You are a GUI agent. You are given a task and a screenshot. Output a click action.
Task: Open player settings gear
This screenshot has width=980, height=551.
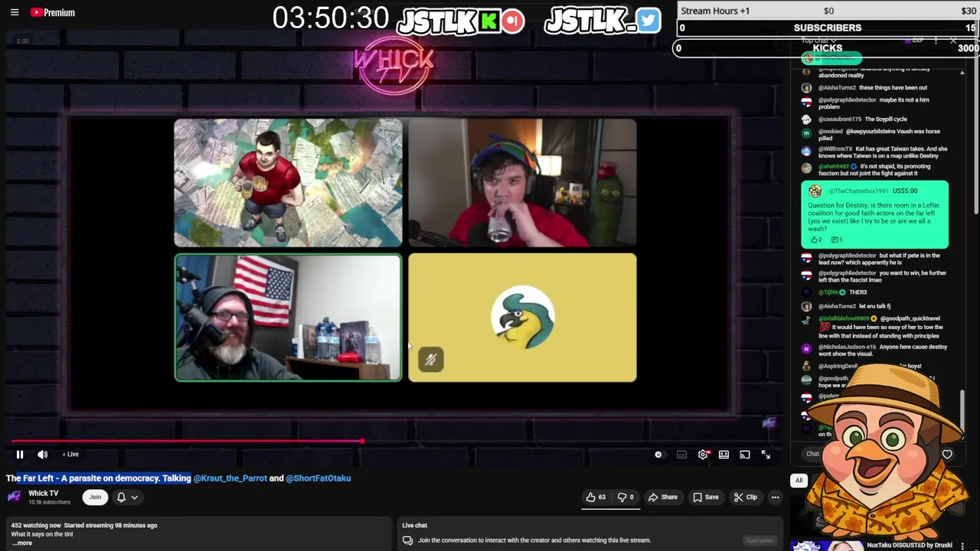click(703, 455)
